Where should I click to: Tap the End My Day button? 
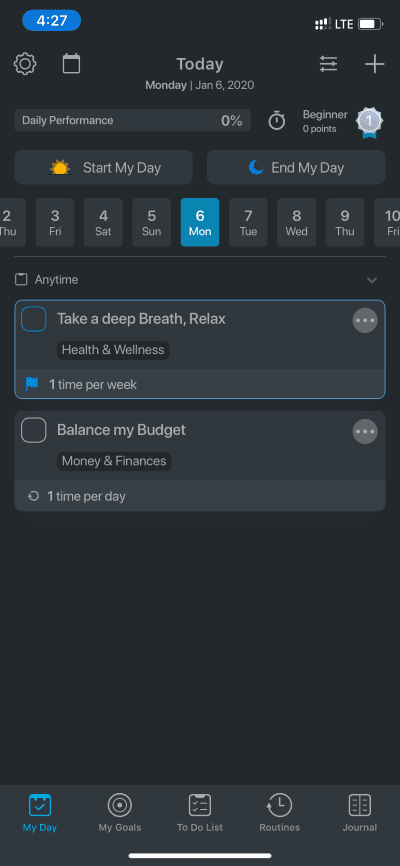296,167
